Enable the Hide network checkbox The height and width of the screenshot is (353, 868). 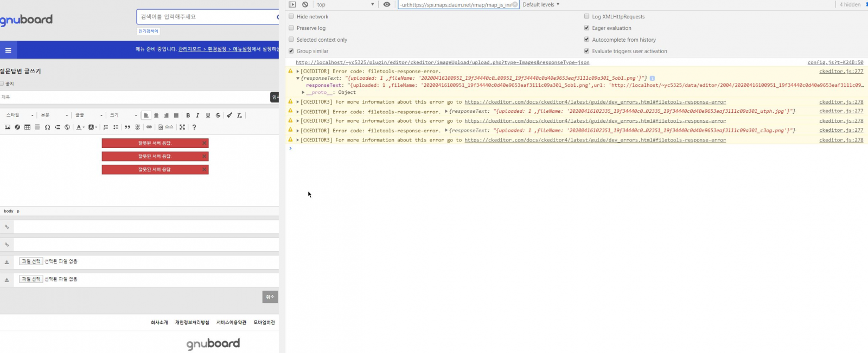291,17
